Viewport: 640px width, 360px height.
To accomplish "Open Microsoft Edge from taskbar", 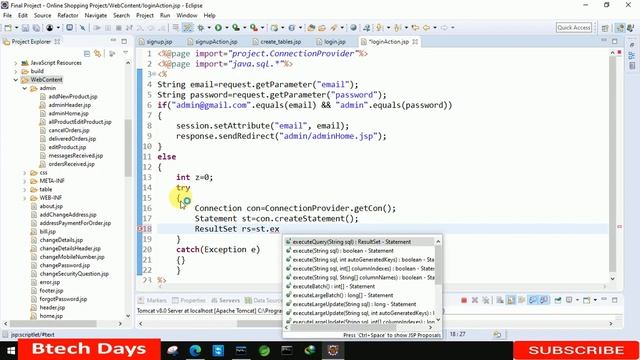I will (196, 351).
